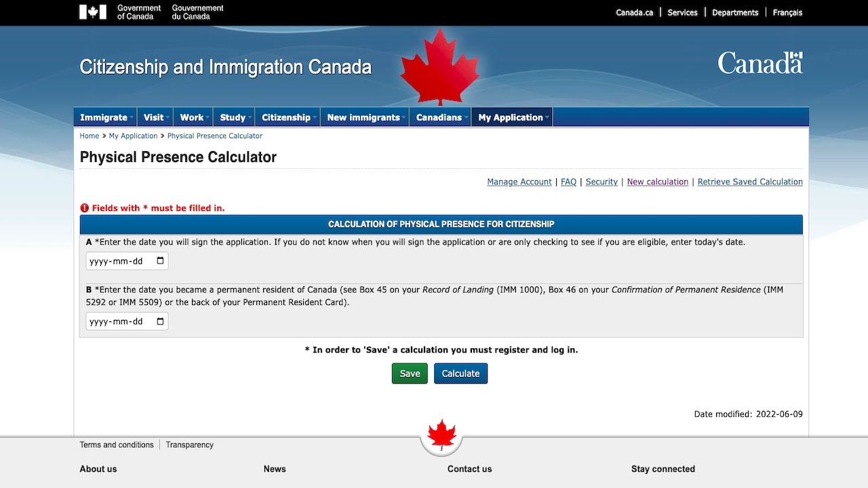Open the My Application menu
This screenshot has width=868, height=488.
(512, 117)
